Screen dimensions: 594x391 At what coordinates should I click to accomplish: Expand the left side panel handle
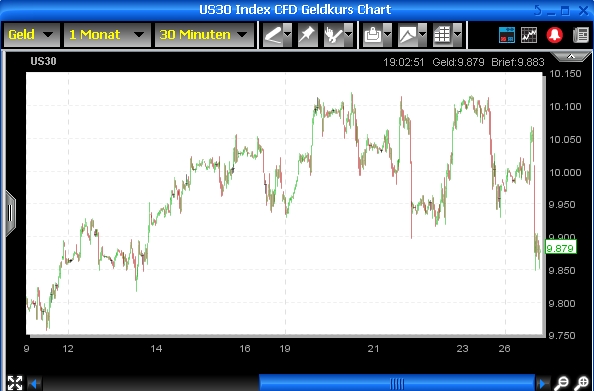pyautogui.click(x=10, y=213)
